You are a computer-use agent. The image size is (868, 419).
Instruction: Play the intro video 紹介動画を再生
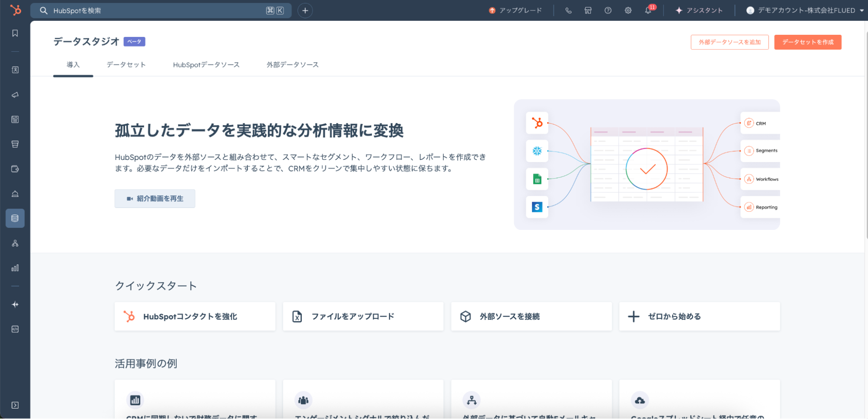[155, 199]
